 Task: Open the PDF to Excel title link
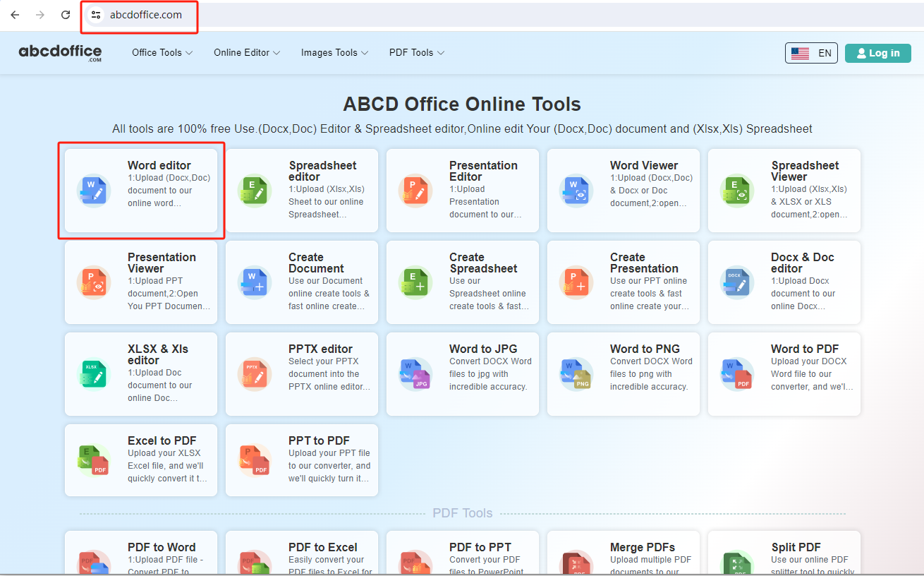point(323,548)
